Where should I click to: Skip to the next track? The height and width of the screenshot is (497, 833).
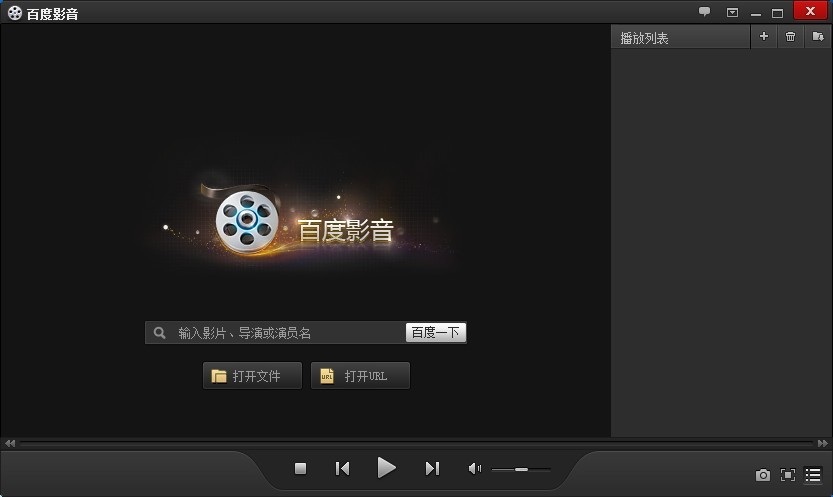click(432, 468)
